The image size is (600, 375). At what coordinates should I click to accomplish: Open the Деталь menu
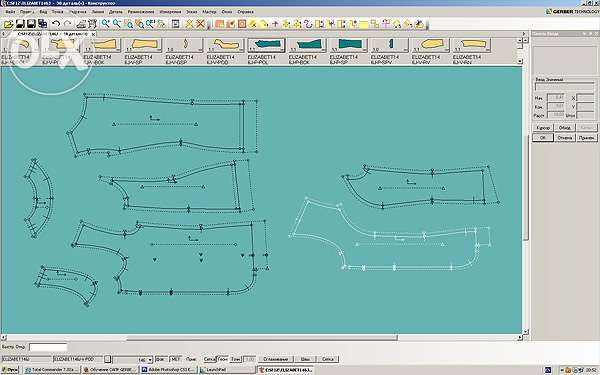116,12
